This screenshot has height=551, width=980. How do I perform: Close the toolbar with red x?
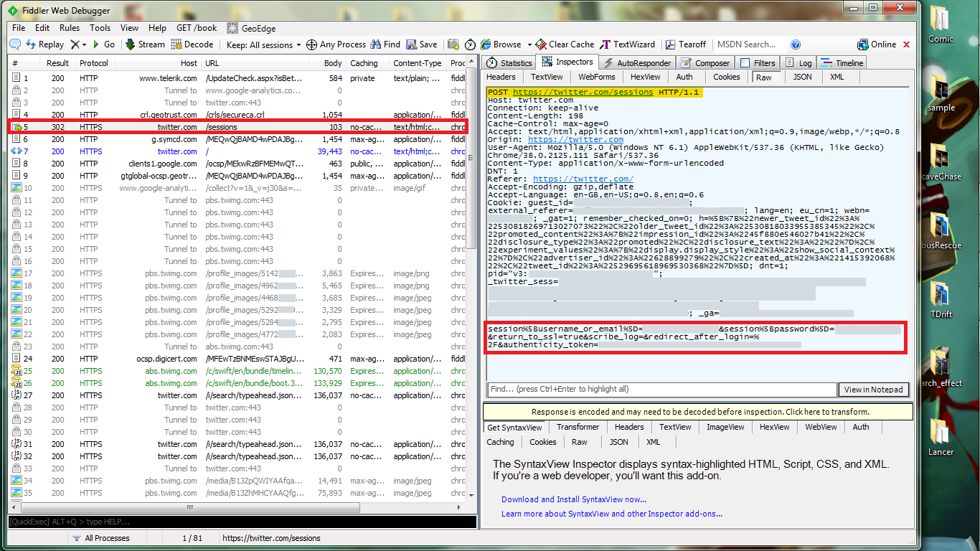tap(906, 44)
